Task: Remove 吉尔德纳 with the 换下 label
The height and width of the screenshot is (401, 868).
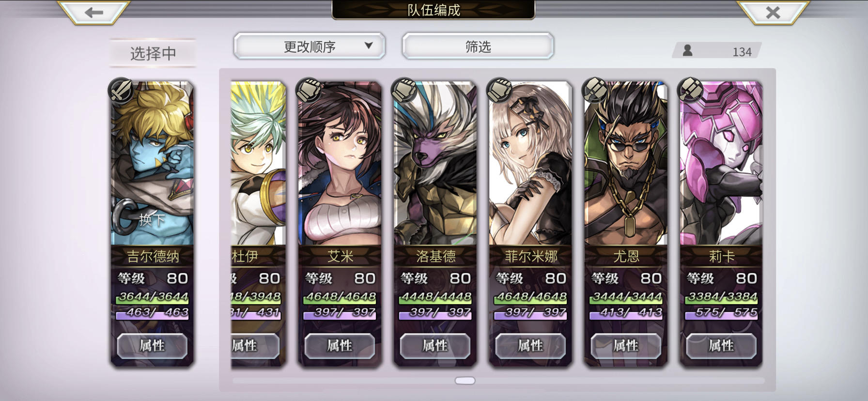Action: (152, 220)
